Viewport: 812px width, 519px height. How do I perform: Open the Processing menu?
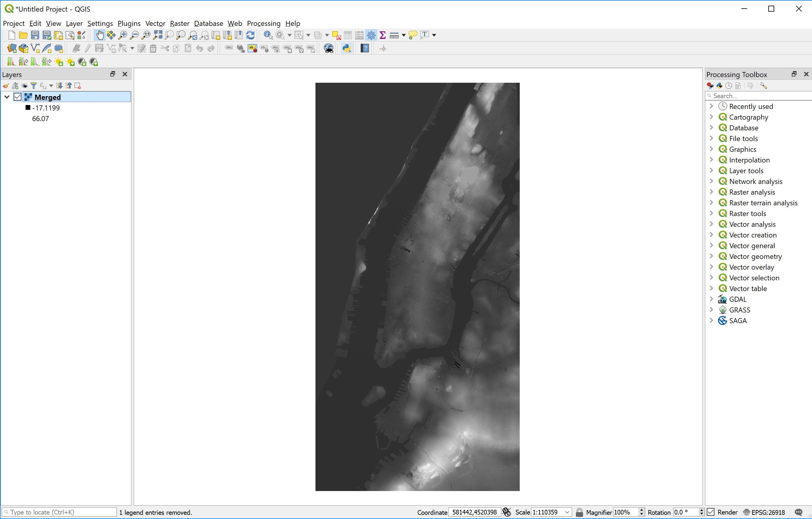pos(264,23)
